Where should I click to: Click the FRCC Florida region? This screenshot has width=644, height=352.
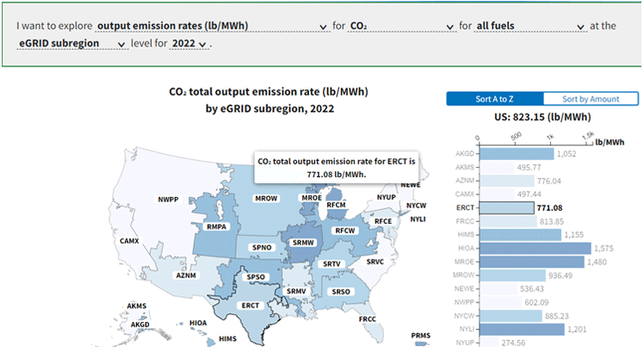click(x=368, y=319)
